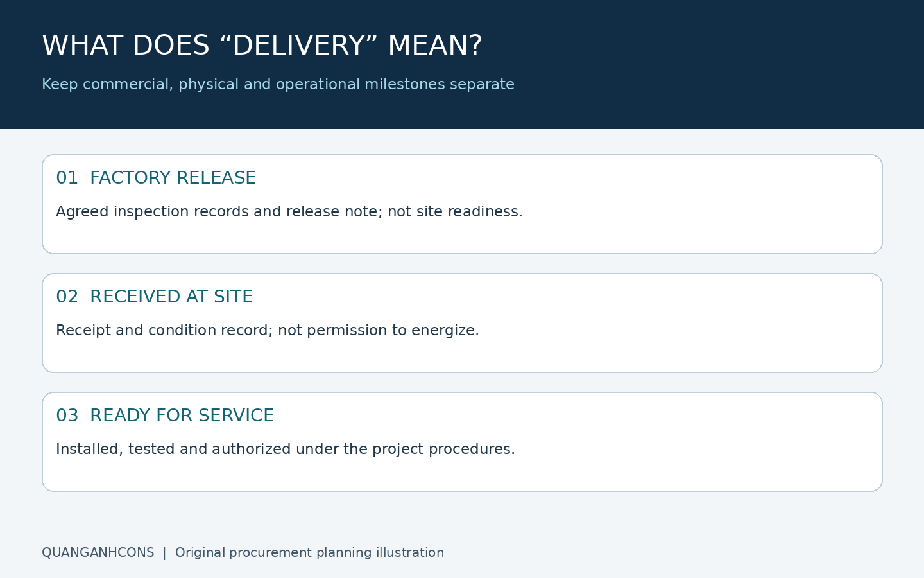Click text 'Agreed inspection records and release note; not site readiness.'

point(289,212)
